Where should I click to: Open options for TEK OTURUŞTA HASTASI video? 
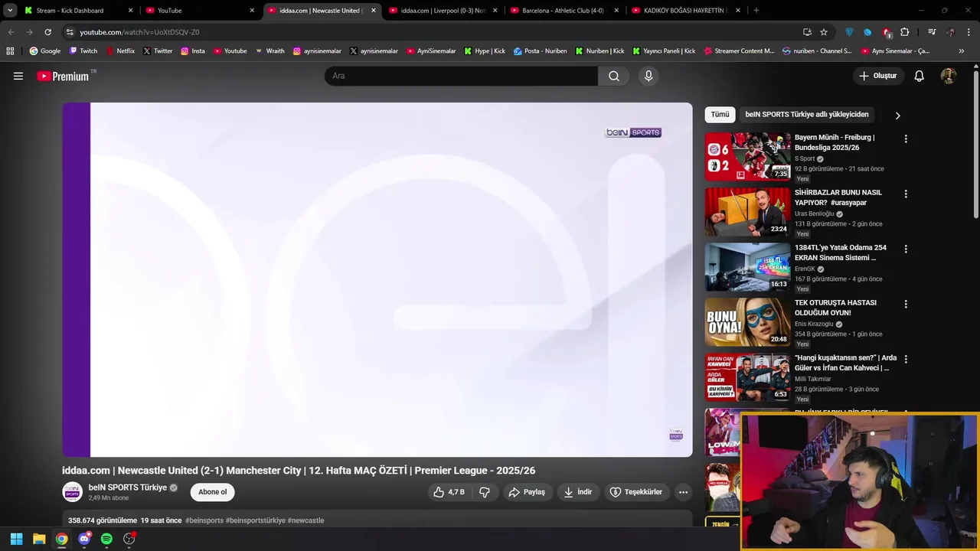906,305
